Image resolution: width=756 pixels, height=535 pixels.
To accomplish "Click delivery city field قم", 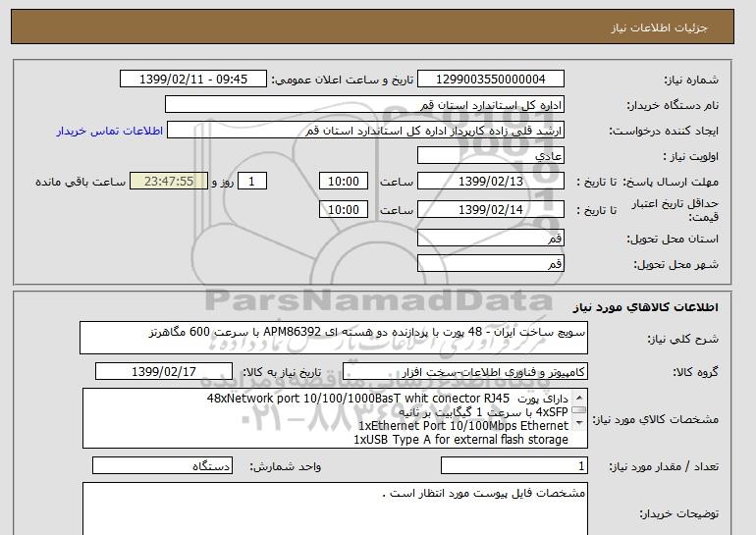I will (490, 263).
